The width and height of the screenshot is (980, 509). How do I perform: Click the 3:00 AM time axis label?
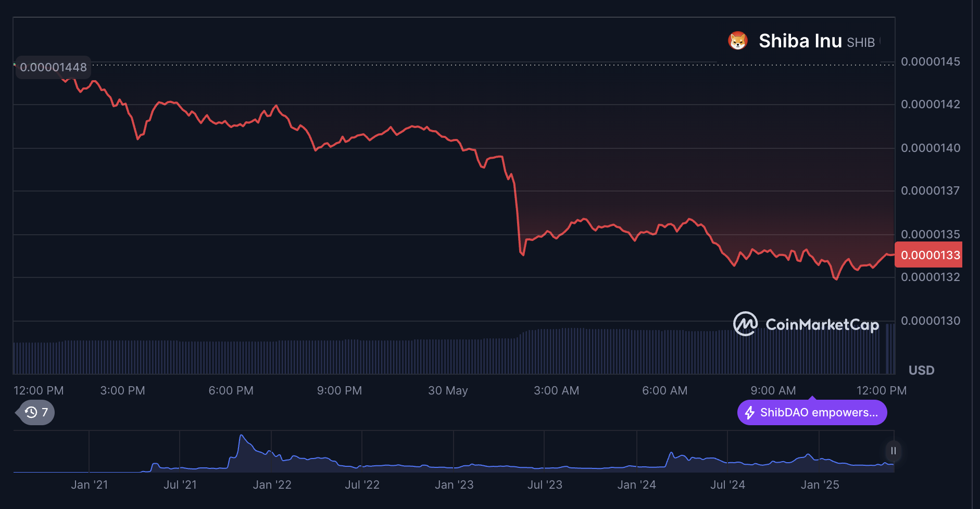click(556, 390)
